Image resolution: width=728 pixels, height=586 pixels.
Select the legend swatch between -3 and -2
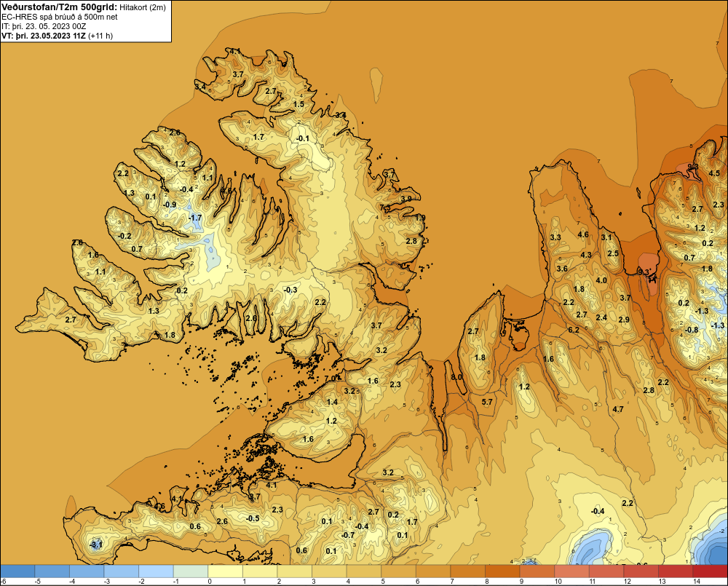[122, 571]
